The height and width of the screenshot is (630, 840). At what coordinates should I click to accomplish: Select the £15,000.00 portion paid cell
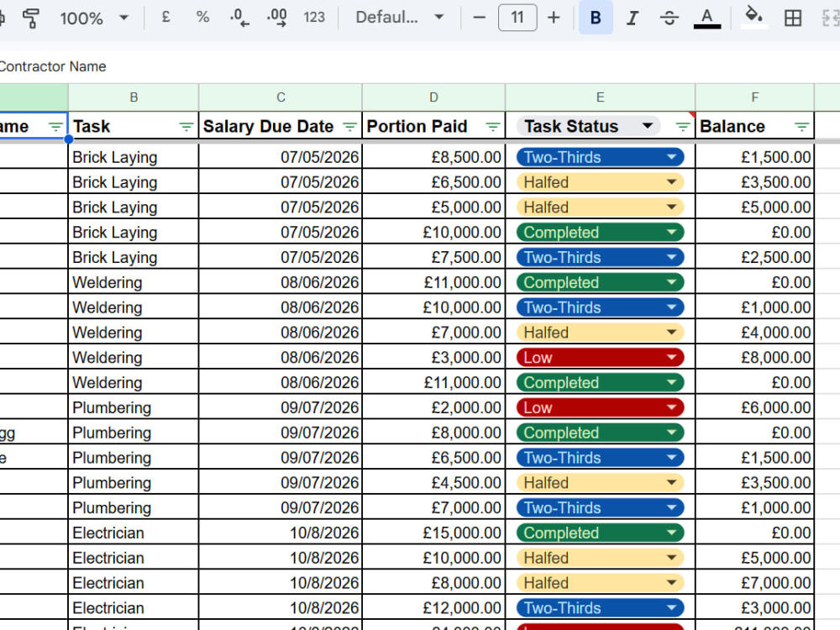[433, 533]
